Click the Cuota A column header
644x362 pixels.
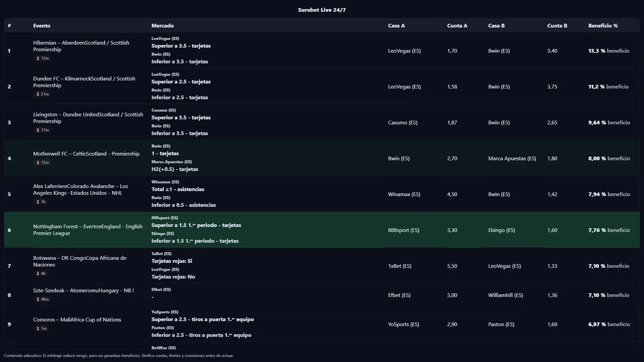[457, 26]
